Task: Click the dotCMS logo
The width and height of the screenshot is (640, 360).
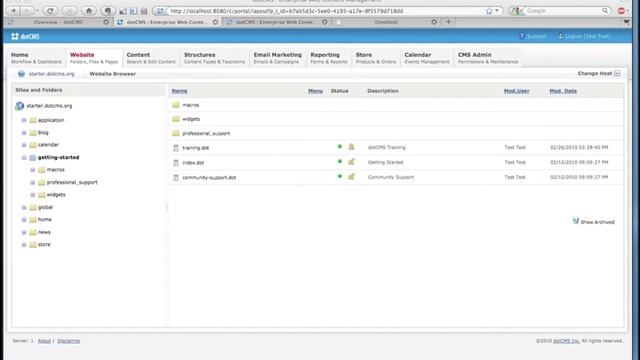Action: tap(25, 36)
